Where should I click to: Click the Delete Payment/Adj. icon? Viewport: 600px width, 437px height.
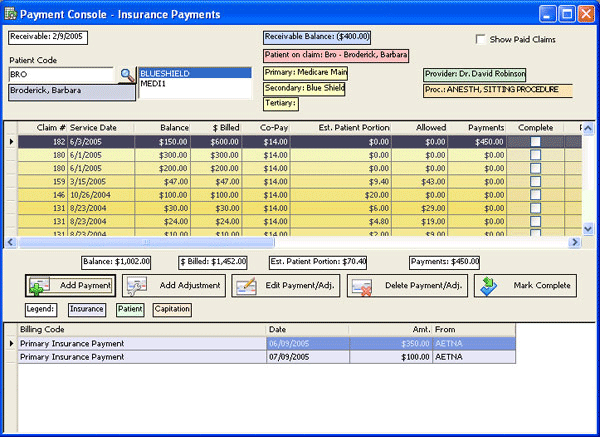click(361, 287)
